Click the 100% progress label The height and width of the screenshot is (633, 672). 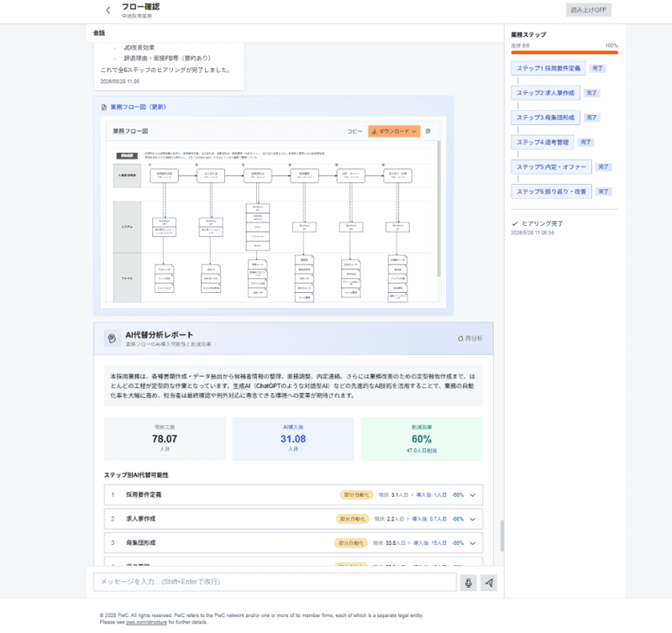pyautogui.click(x=612, y=46)
